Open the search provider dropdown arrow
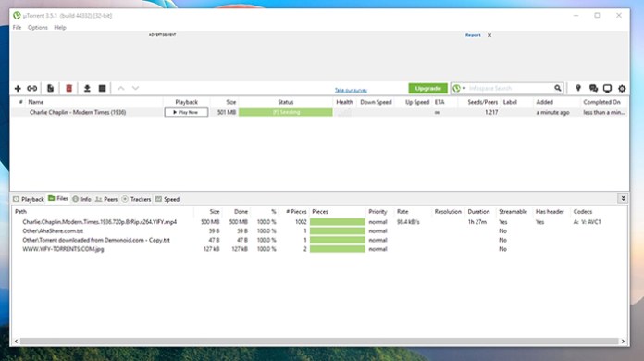Viewport: 644px width, 361px height. [x=464, y=88]
